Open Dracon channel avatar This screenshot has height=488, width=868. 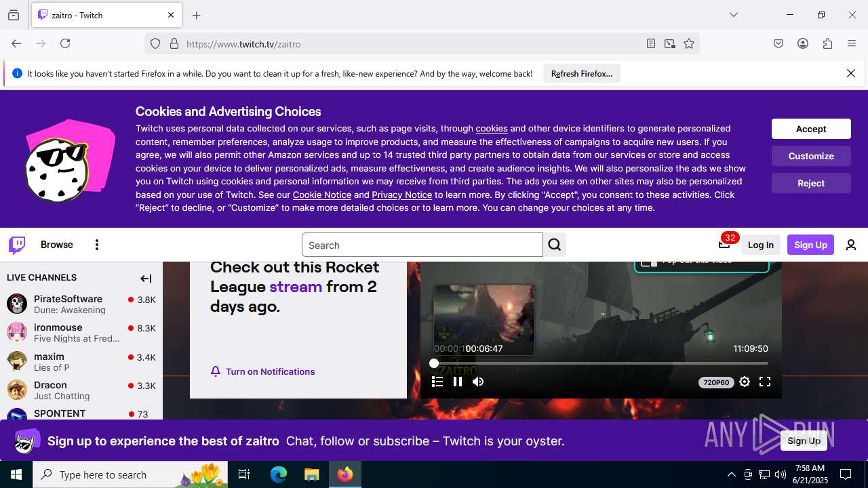[17, 390]
